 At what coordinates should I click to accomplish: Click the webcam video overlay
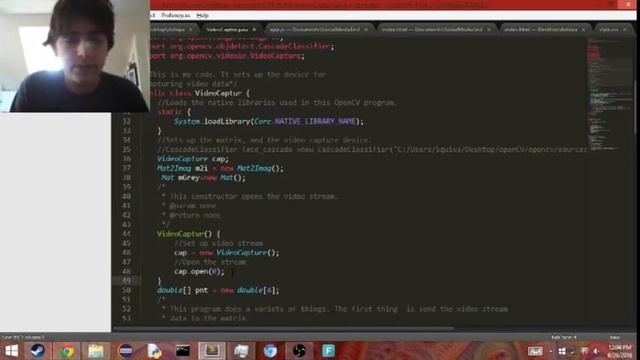tap(75, 56)
